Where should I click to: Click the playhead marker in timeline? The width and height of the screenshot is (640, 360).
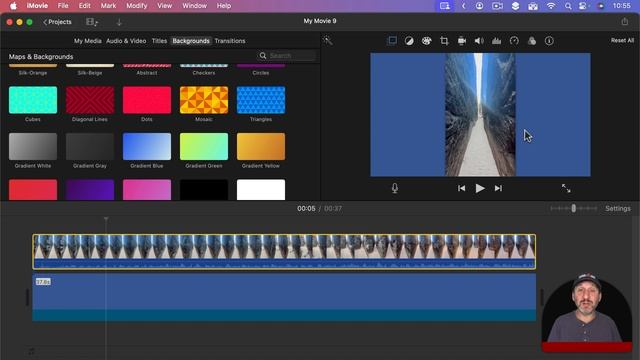click(x=106, y=219)
